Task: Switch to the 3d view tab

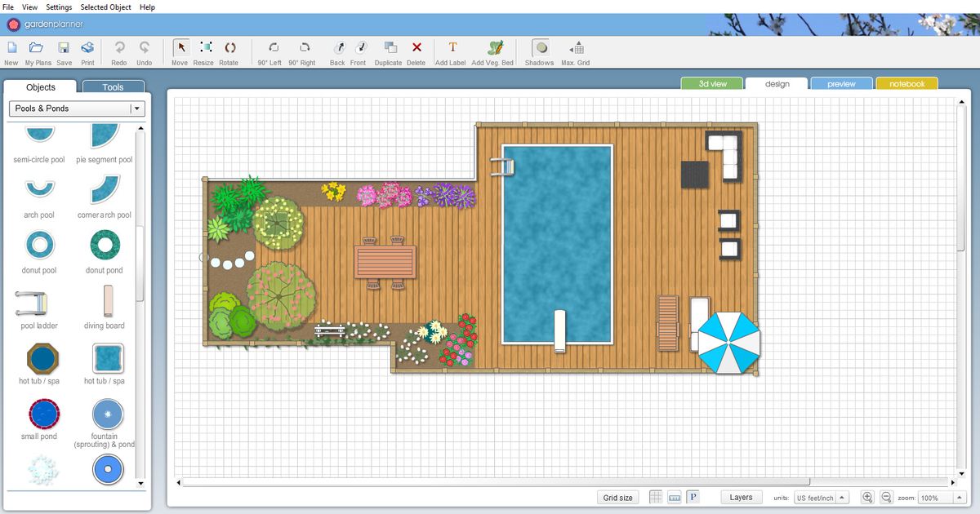Action: (x=712, y=84)
